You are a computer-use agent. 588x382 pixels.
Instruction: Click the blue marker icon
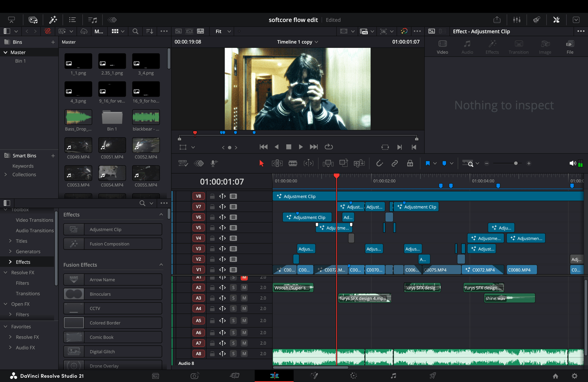[444, 164]
